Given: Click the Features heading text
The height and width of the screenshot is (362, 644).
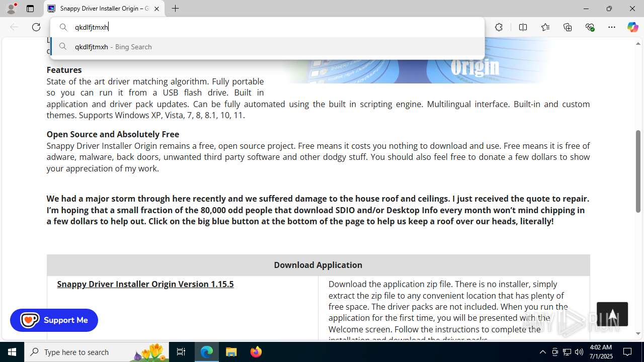Looking at the screenshot, I should point(64,70).
